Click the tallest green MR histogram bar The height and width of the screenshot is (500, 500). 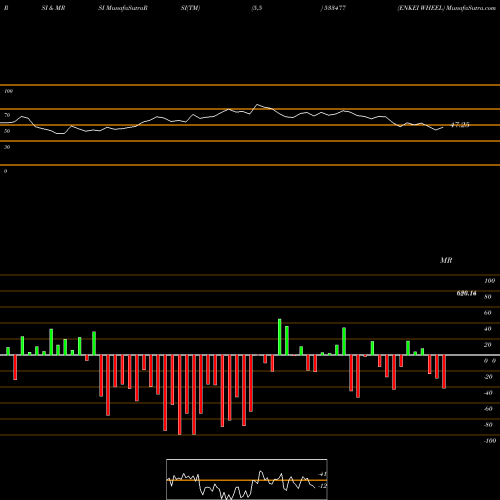click(x=279, y=337)
